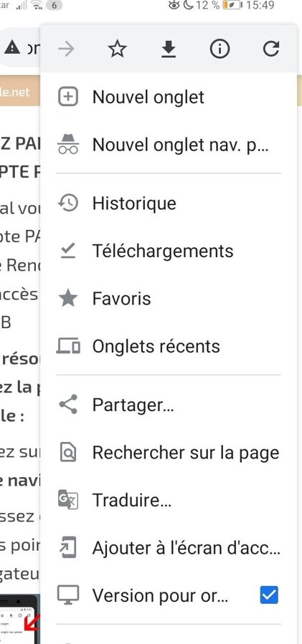Select Téléchargements menu entry
Image resolution: width=302 pixels, height=644 pixels.
click(x=169, y=251)
